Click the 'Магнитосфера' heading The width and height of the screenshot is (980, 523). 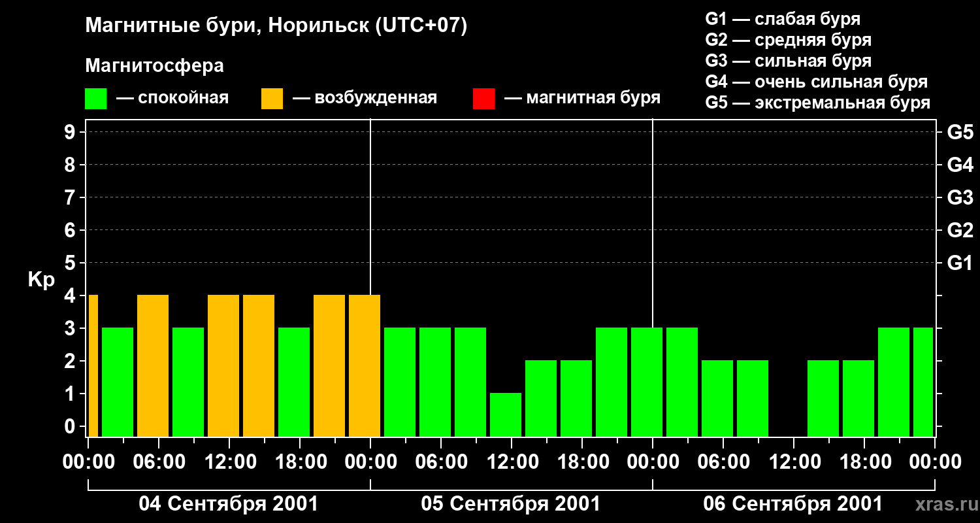tap(154, 66)
